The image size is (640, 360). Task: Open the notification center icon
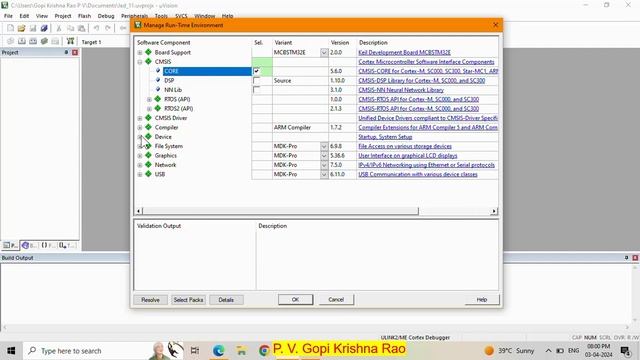click(x=625, y=351)
